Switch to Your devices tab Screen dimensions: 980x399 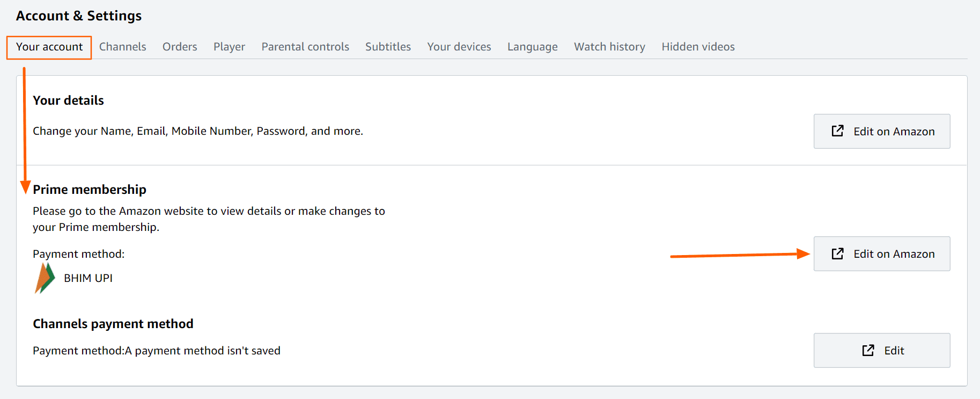pyautogui.click(x=459, y=47)
